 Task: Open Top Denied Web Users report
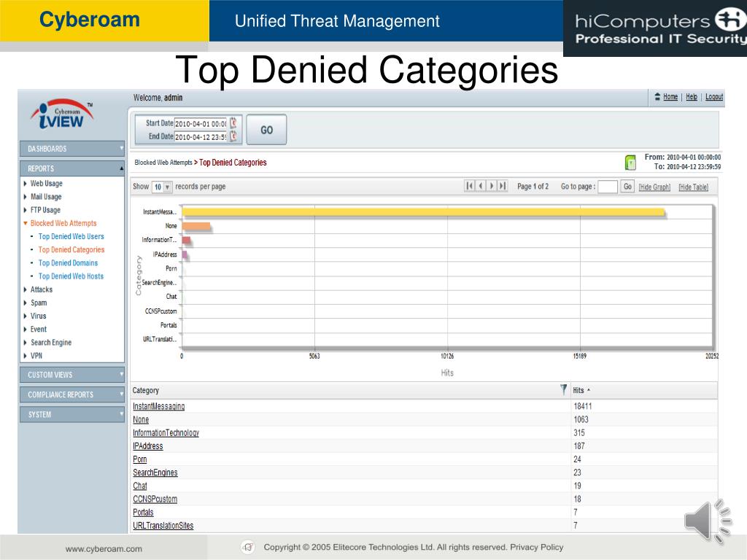(x=71, y=236)
